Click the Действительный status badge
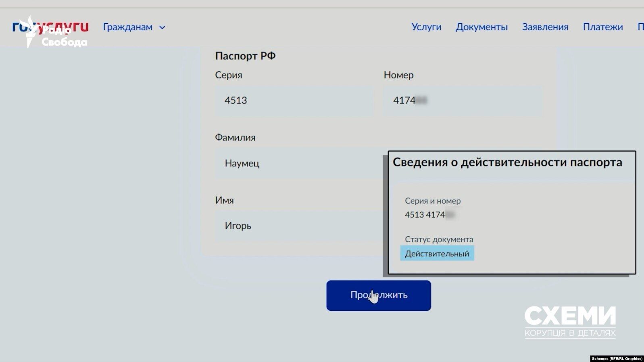The image size is (644, 362). (x=437, y=254)
